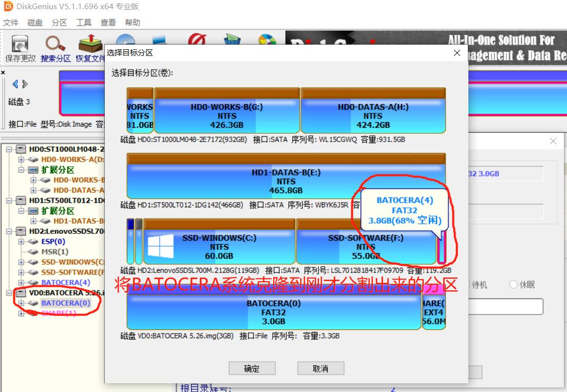Screen dimensions: 567x392
Task: Select BATOCERA(4) label in disk tree
Action: click(x=66, y=283)
